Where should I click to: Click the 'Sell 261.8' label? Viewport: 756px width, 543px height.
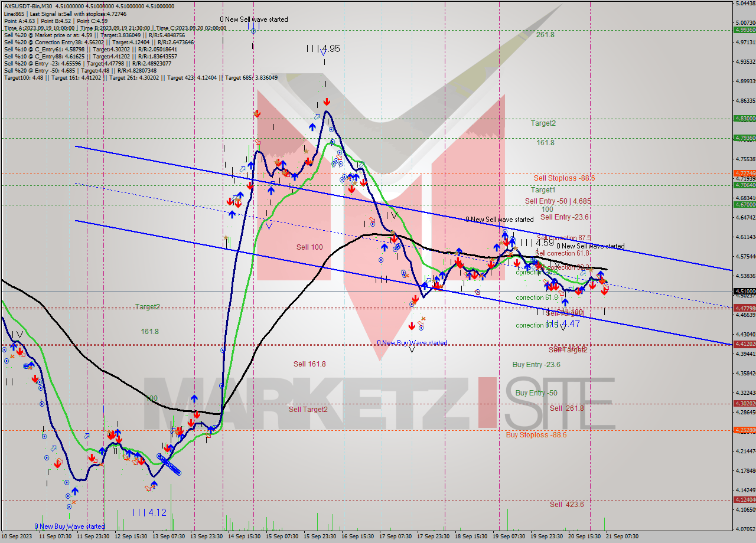tap(566, 408)
